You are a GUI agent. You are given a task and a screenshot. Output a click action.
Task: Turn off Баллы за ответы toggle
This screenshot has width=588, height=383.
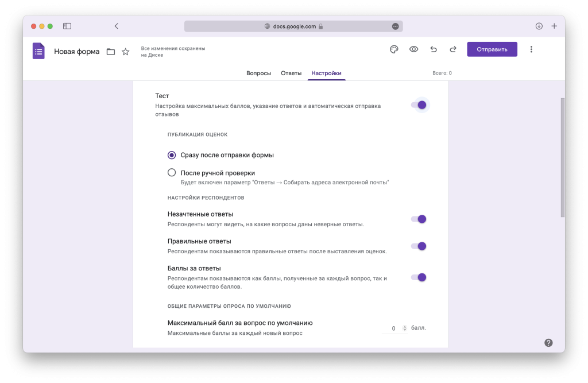(x=419, y=277)
